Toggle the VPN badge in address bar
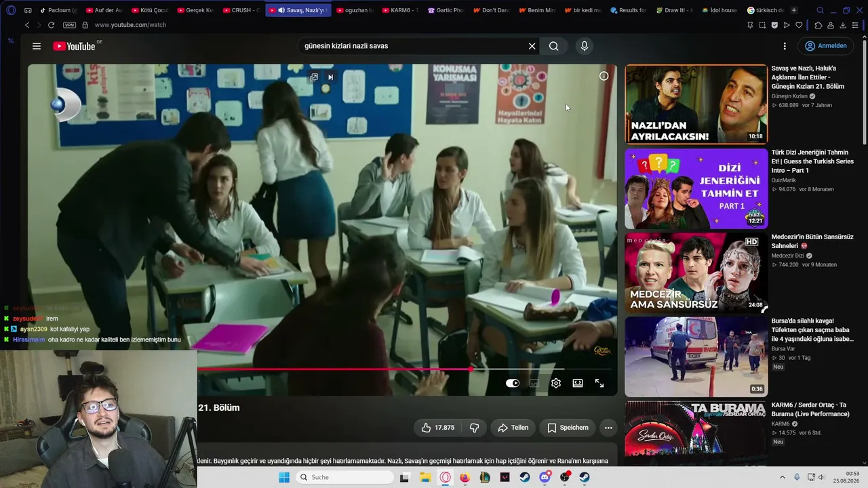Image resolution: width=868 pixels, height=488 pixels. pos(69,25)
